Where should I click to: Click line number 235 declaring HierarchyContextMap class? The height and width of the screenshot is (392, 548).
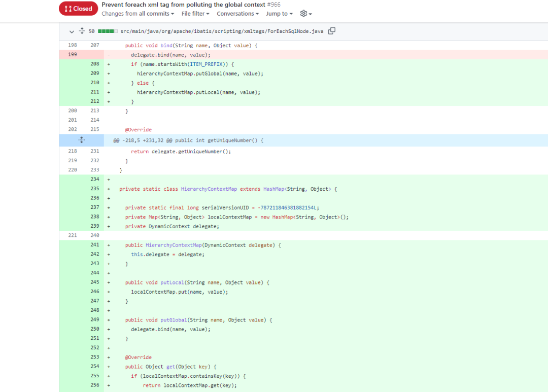(x=95, y=189)
